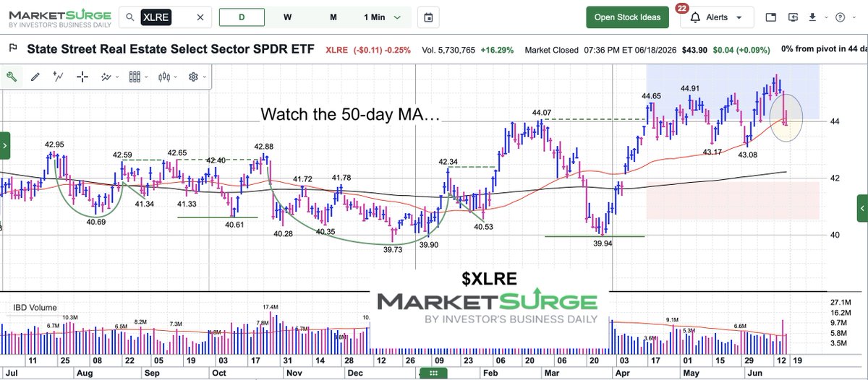Switch to the Monthly (M) chart tab

333,17
